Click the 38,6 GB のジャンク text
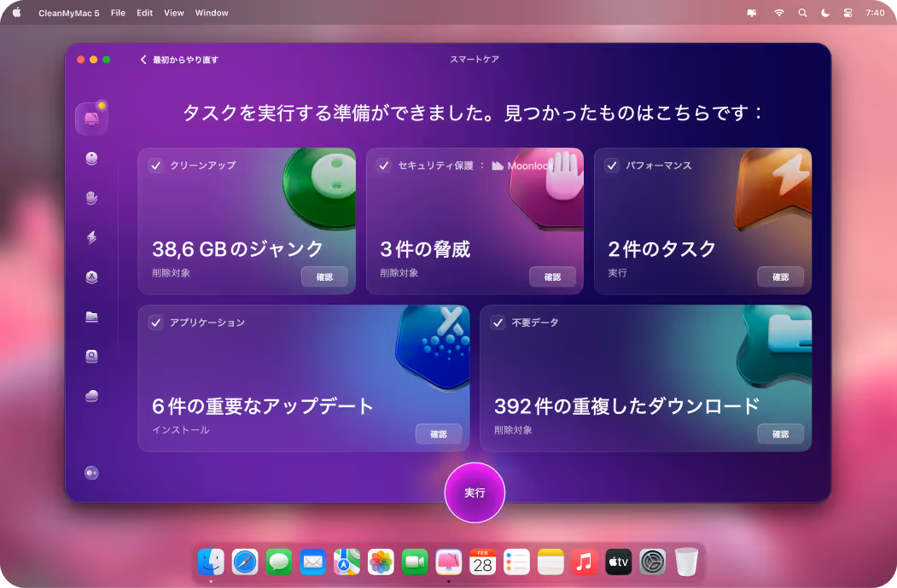Viewport: 897px width, 588px height. (x=237, y=249)
